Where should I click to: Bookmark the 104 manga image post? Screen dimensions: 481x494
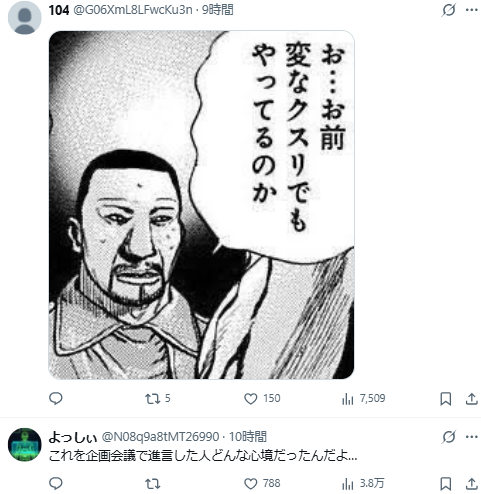point(446,399)
